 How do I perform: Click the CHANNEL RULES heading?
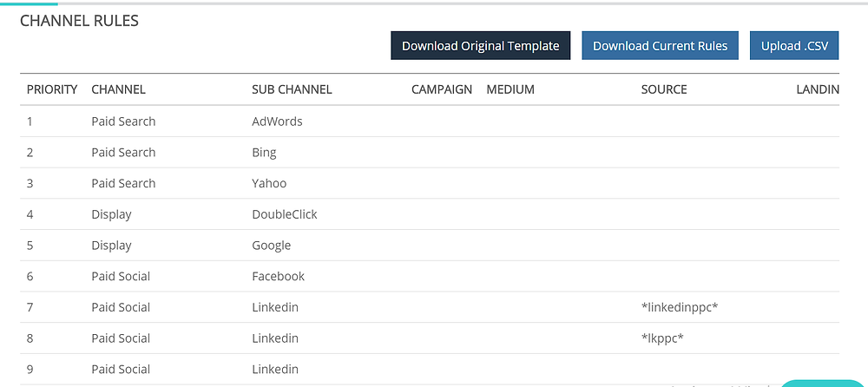[79, 21]
